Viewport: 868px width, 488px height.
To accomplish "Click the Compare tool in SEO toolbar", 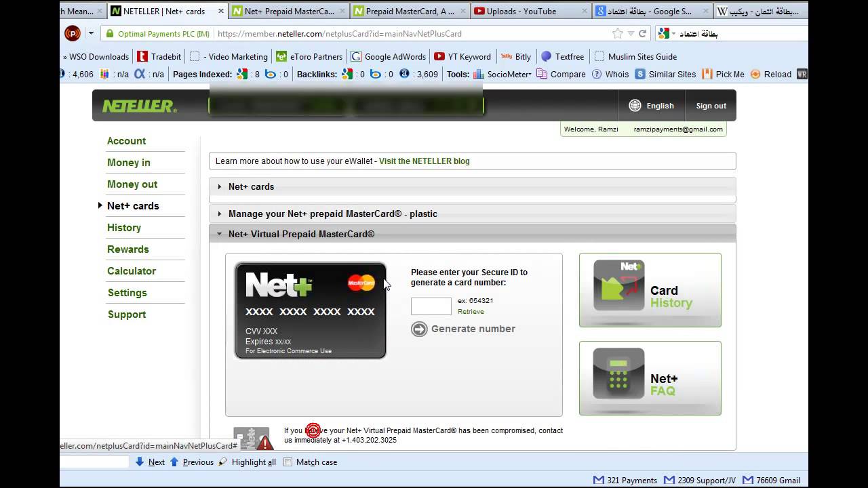I will [x=561, y=75].
